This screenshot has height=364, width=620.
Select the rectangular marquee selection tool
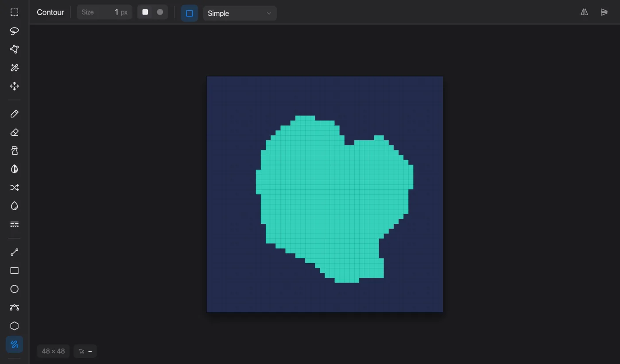[15, 12]
